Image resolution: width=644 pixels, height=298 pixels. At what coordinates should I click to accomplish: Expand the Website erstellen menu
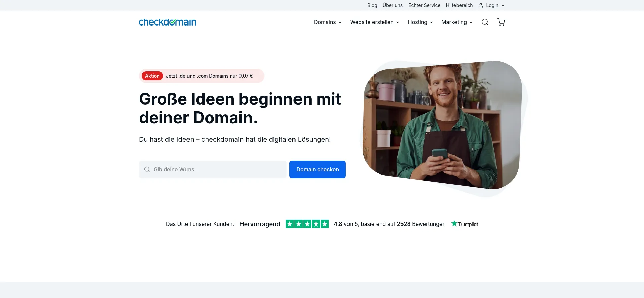tap(375, 22)
